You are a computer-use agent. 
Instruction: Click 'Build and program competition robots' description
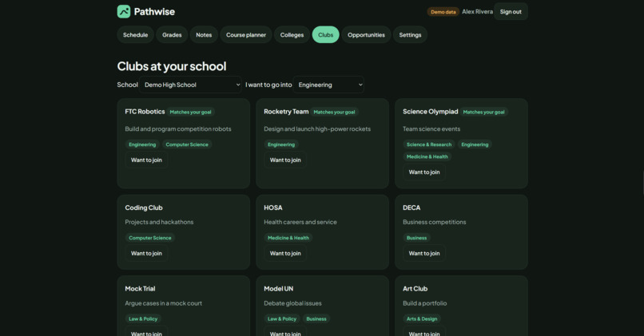[178, 128]
